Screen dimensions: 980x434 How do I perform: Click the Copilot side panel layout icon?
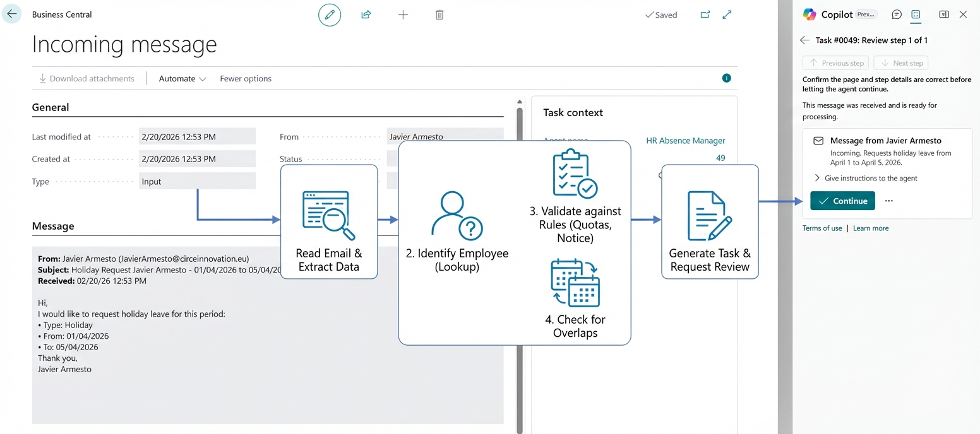[x=943, y=15]
